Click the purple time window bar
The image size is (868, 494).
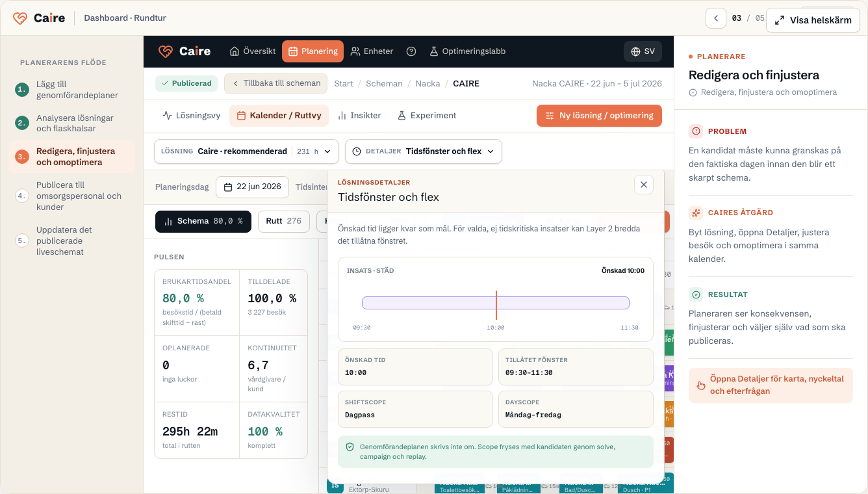(496, 303)
